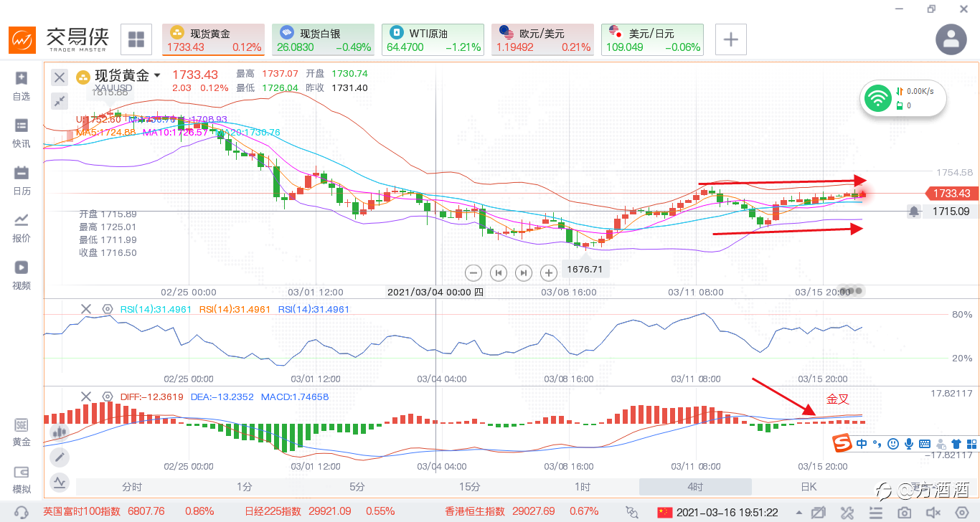Open the layout grid view button
The image size is (980, 522).
[136, 39]
